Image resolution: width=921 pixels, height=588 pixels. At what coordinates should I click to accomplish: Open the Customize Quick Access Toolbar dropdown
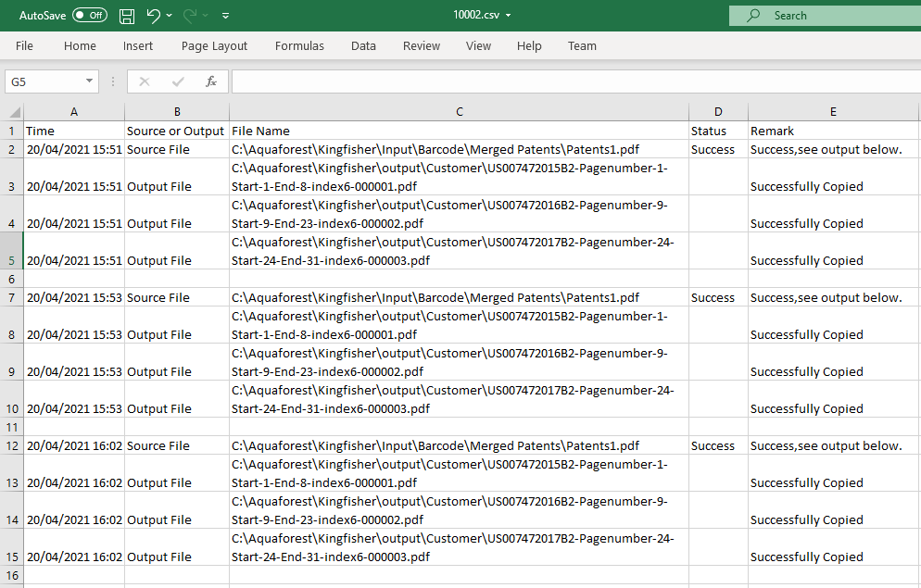click(225, 15)
